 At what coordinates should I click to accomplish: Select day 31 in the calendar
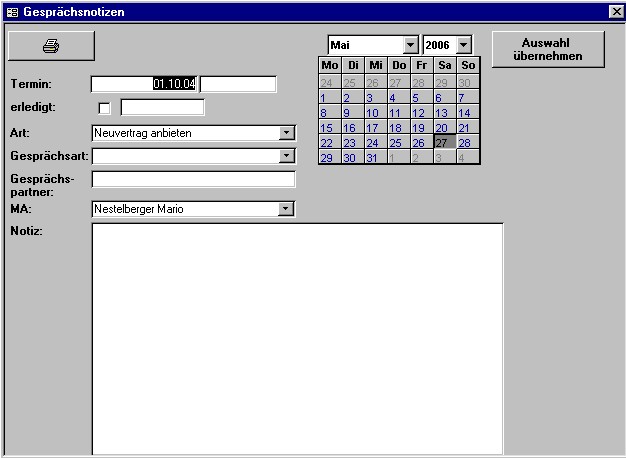[374, 158]
